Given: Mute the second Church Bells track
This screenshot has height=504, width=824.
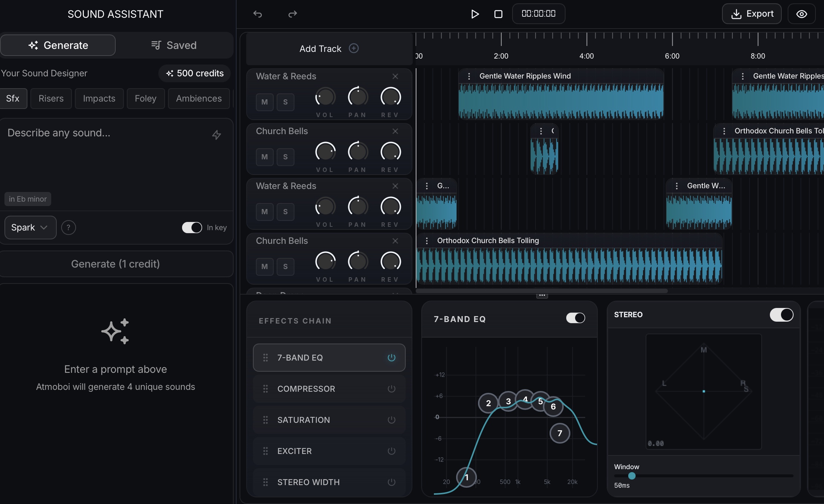Looking at the screenshot, I should 264,266.
